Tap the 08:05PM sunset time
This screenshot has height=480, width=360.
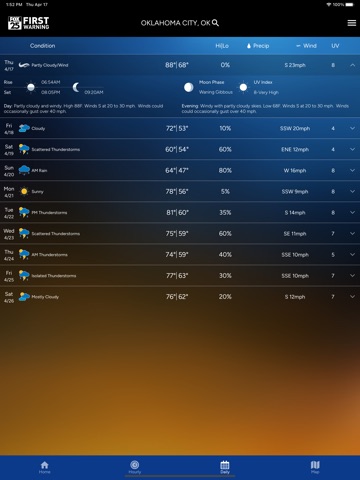click(x=51, y=92)
